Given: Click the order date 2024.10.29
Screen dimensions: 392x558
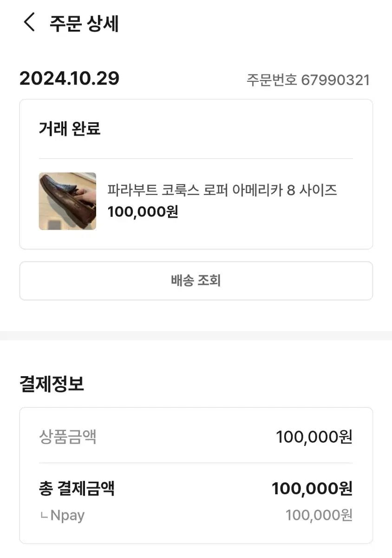Looking at the screenshot, I should point(69,79).
